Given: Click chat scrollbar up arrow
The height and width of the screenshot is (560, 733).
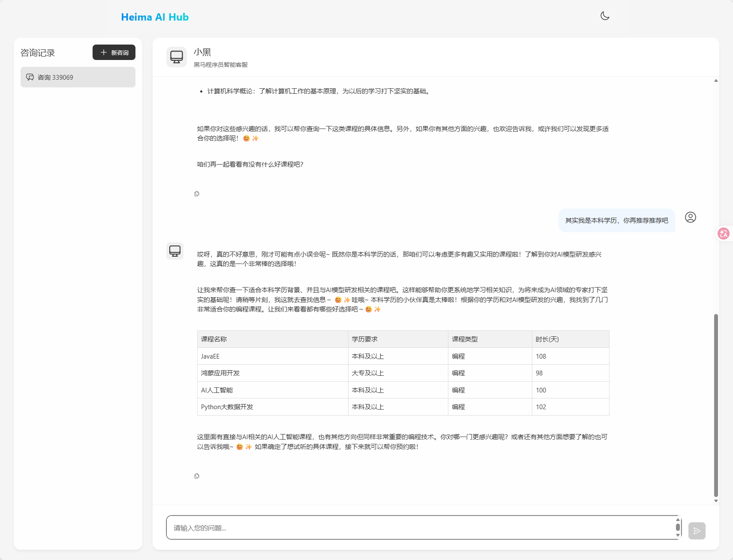Looking at the screenshot, I should click(716, 81).
